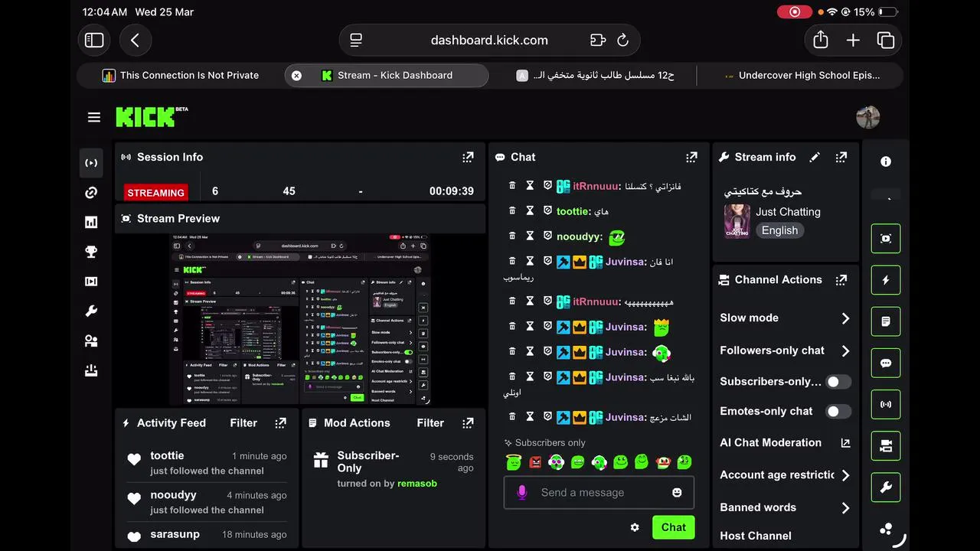Screen dimensions: 980x551
Task: Open the Kick hamburger menu
Action: point(94,117)
